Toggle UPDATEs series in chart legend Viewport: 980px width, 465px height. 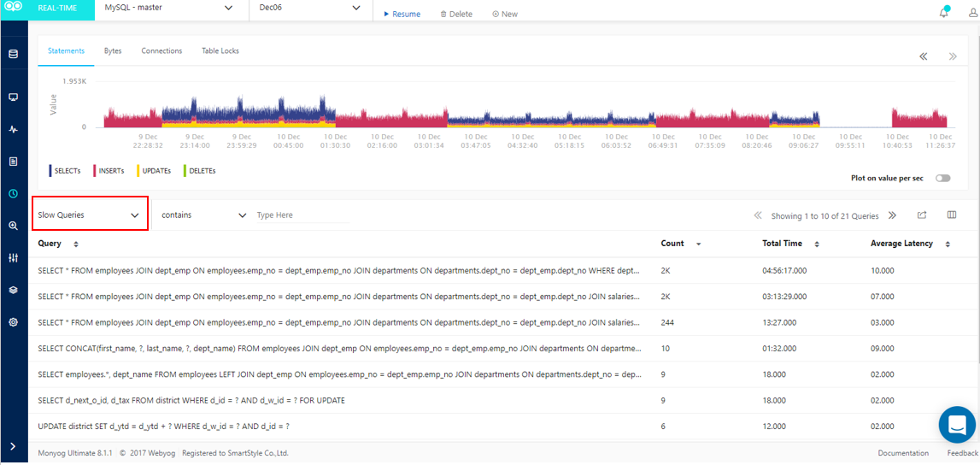(x=153, y=170)
